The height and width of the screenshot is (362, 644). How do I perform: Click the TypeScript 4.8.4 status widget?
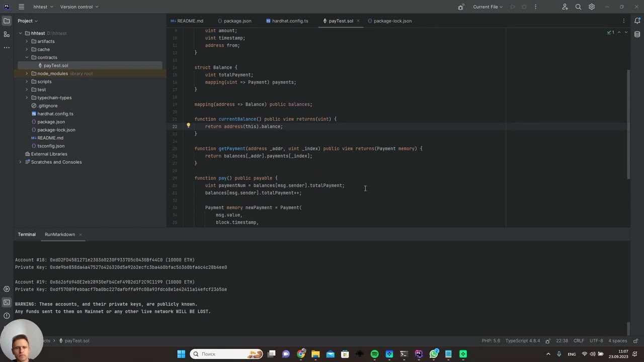point(522,340)
